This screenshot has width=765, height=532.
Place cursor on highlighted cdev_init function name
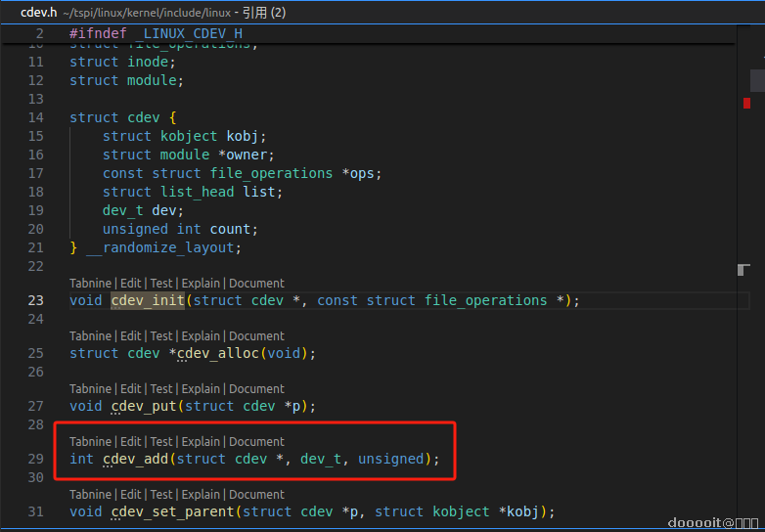(x=148, y=300)
